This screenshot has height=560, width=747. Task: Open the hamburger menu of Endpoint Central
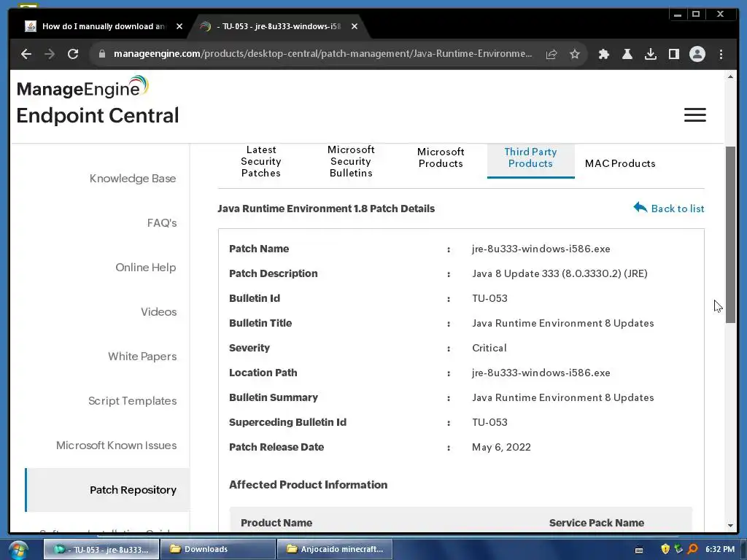695,114
